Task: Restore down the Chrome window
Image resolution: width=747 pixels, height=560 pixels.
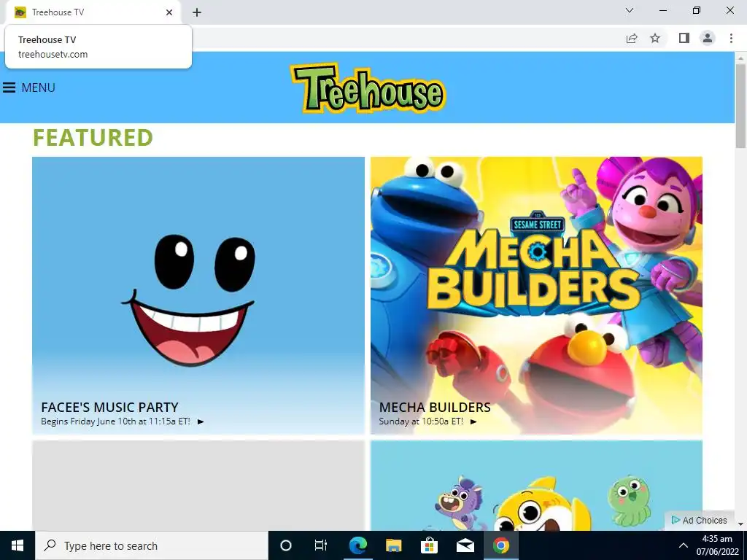Action: (x=697, y=10)
